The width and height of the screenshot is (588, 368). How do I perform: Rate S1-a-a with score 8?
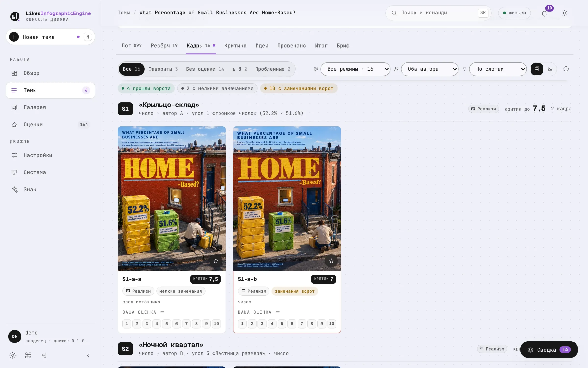coord(196,324)
